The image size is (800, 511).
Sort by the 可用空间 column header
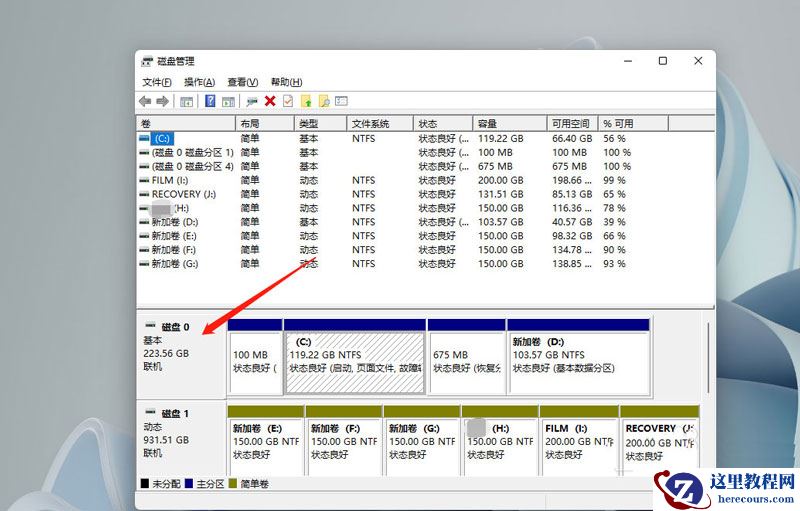[571, 123]
